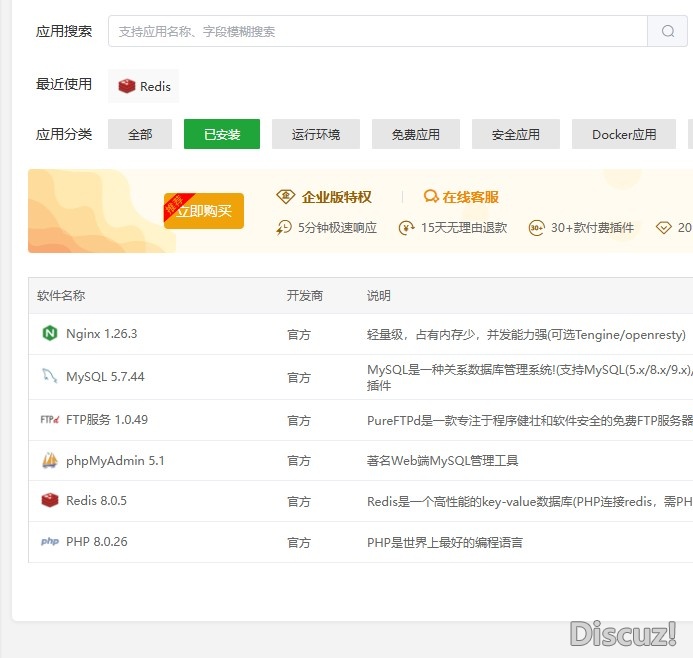Image resolution: width=693 pixels, height=658 pixels.
Task: Click 说明 column header
Action: [x=378, y=296]
